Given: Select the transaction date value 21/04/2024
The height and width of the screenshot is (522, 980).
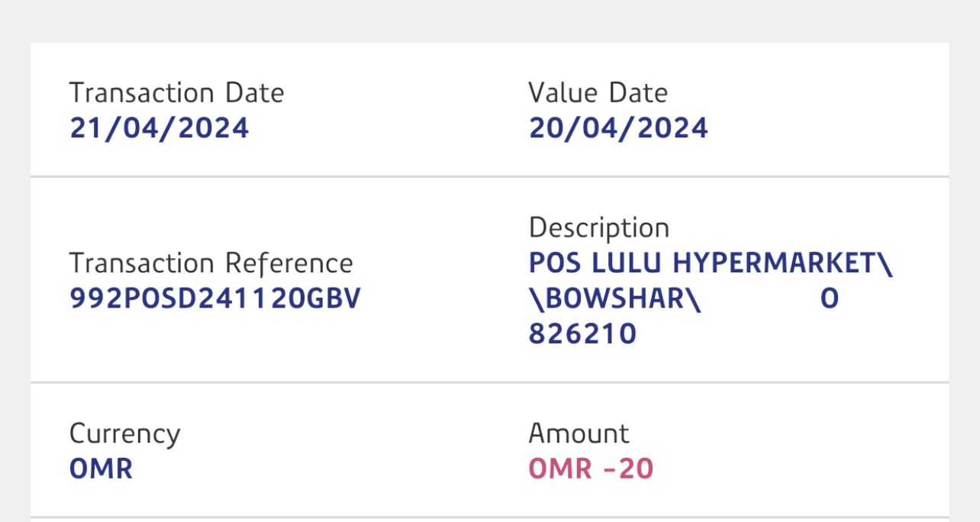Looking at the screenshot, I should click(160, 127).
